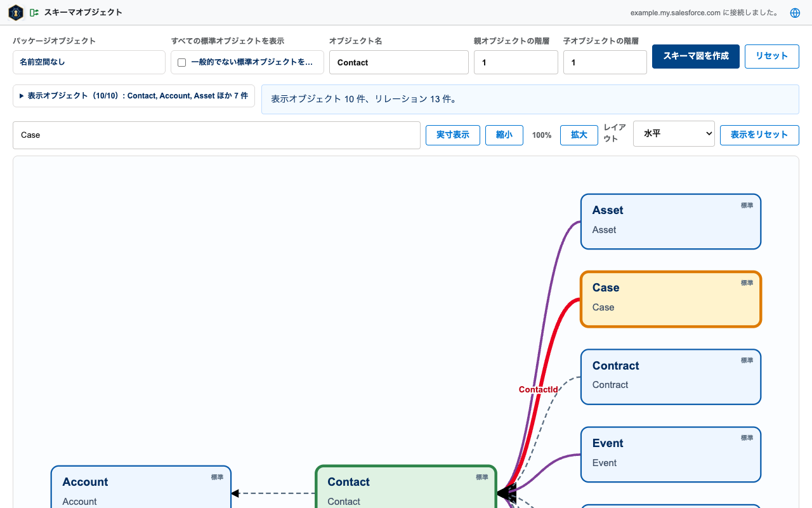Click the 100% zoom level text
This screenshot has width=812, height=508.
click(x=542, y=135)
